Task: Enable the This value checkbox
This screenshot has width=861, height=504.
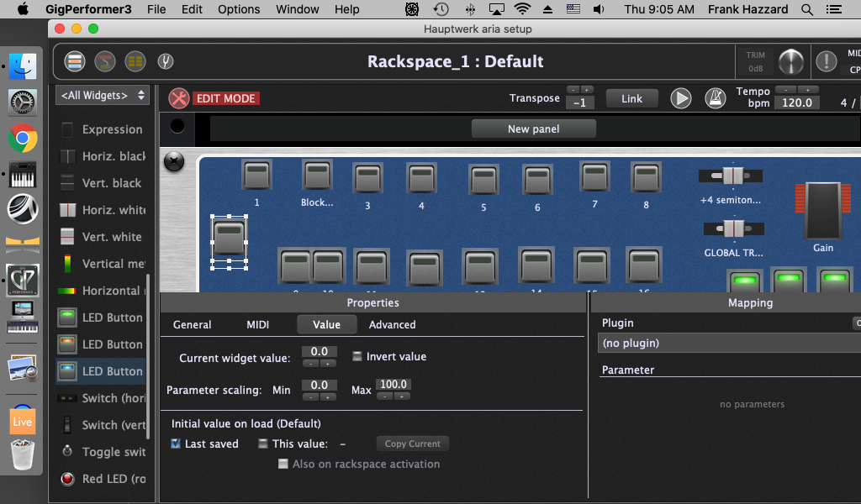Action: 263,444
